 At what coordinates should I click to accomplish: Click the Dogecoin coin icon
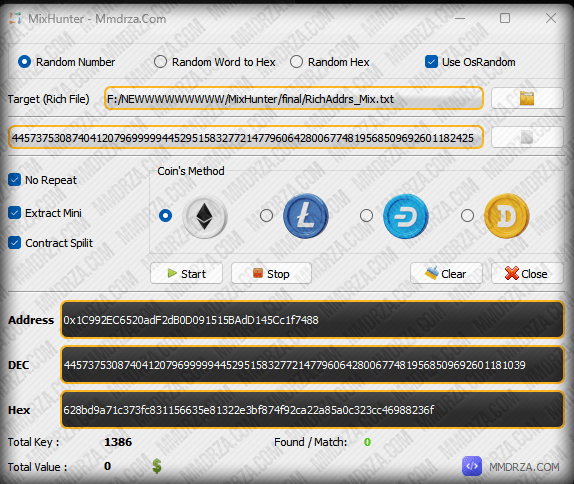pos(507,216)
